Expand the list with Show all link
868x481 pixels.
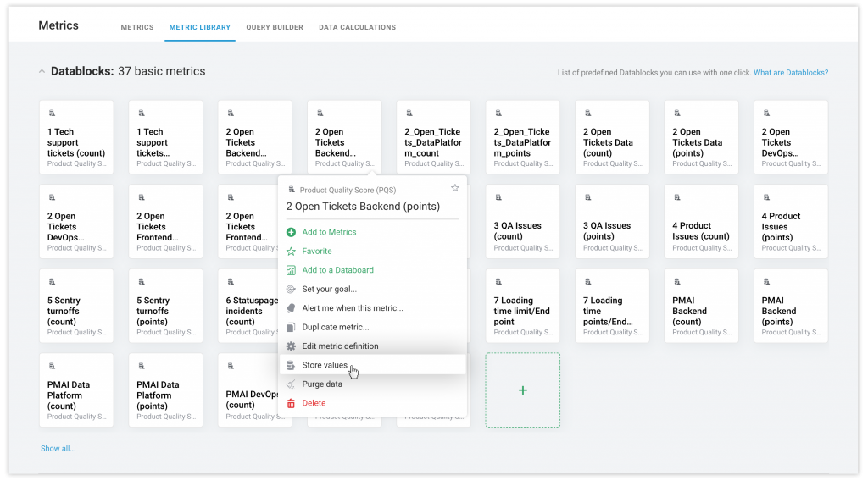(58, 448)
